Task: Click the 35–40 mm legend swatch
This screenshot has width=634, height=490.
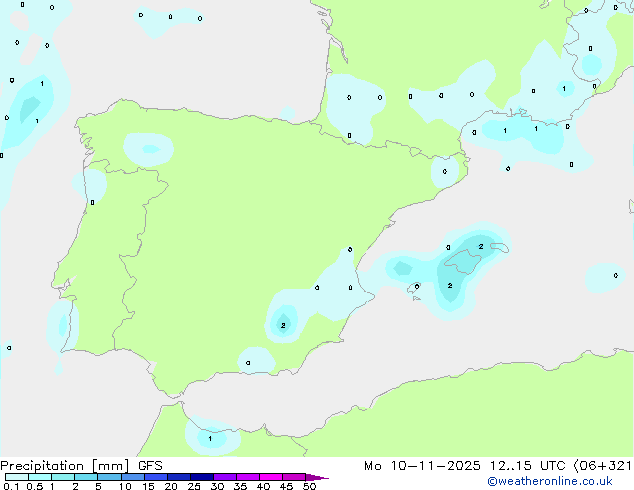Action: [x=248, y=477]
